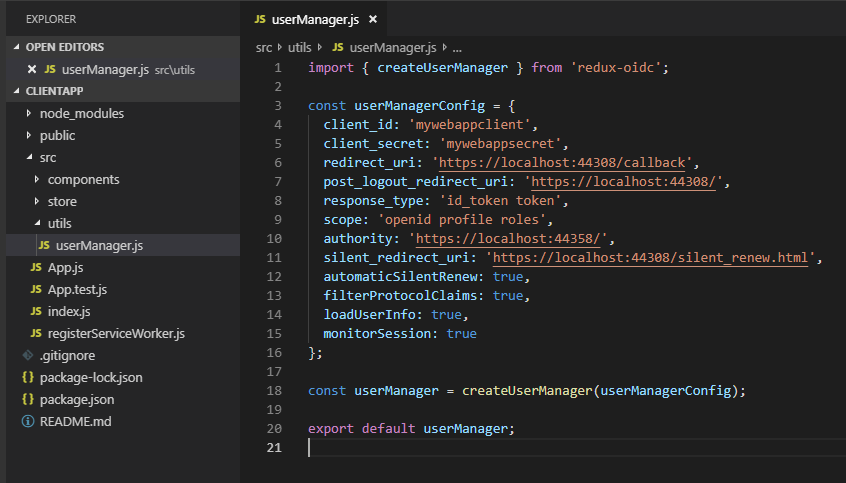Click the braces icon beside package-lock.json
This screenshot has width=846, height=483.
(x=28, y=377)
